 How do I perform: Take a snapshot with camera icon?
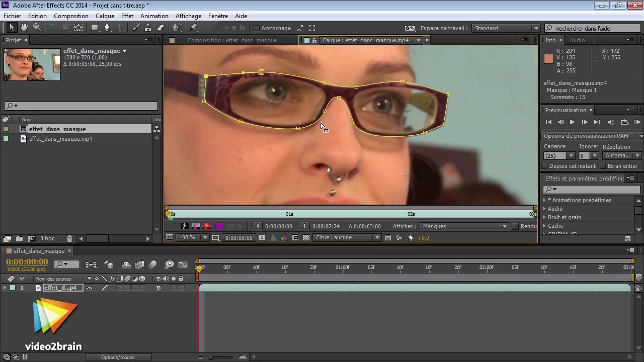(x=262, y=238)
